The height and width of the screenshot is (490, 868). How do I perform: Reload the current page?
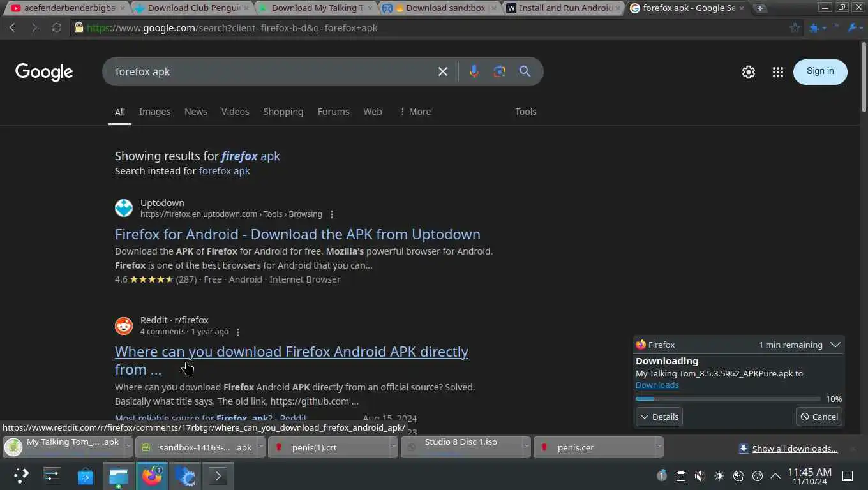point(57,28)
